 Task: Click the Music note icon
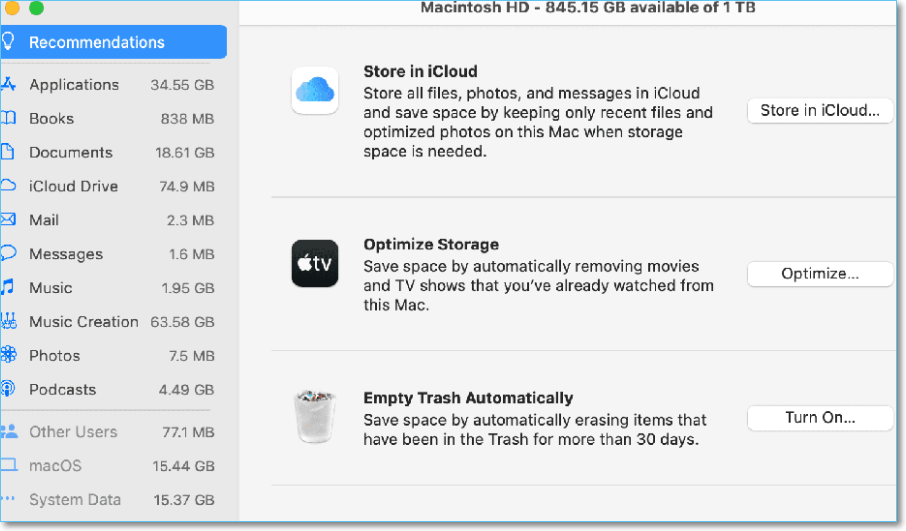(x=8, y=288)
